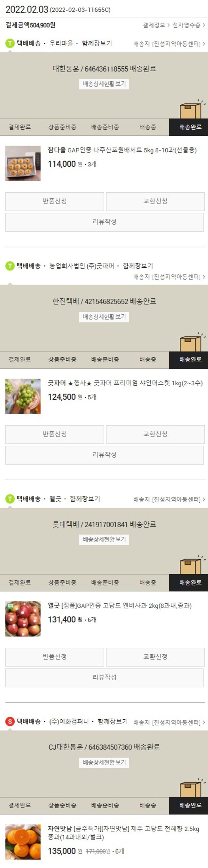Select 배송완료 status tab in 대한통운 section

190,127
